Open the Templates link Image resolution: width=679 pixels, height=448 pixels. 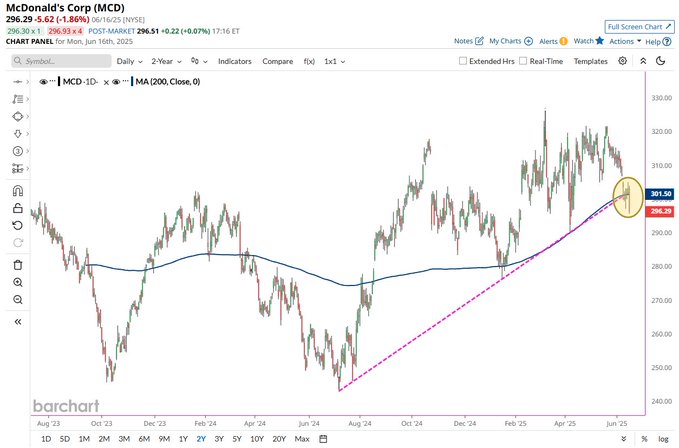[x=591, y=61]
